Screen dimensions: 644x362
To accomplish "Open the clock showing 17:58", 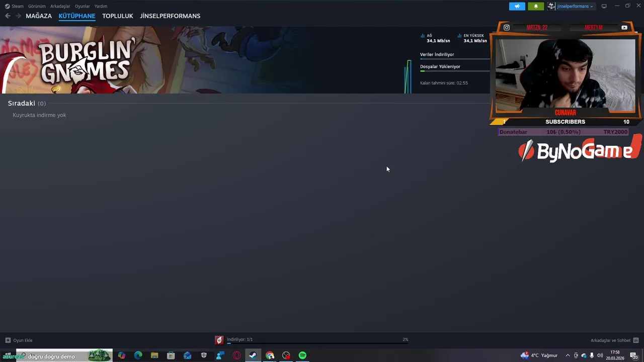I will click(x=615, y=355).
